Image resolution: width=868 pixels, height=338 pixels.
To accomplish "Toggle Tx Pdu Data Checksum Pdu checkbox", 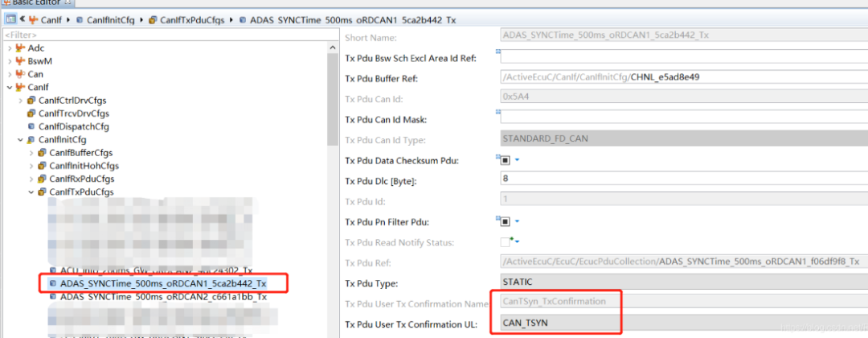I will tap(505, 160).
